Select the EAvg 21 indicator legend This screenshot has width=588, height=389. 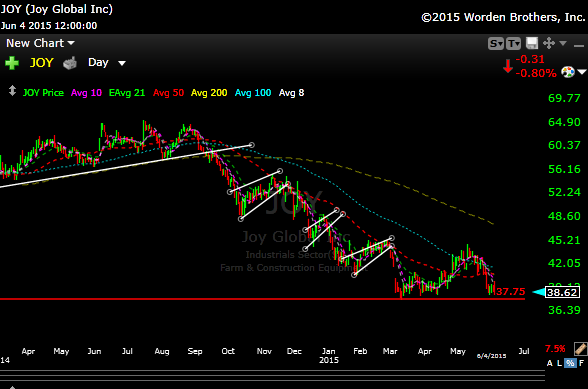click(127, 93)
